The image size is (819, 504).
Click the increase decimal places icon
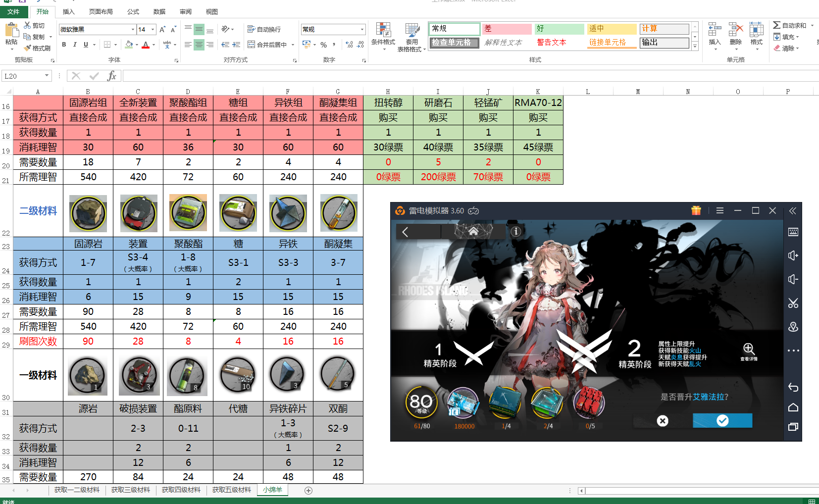point(349,45)
